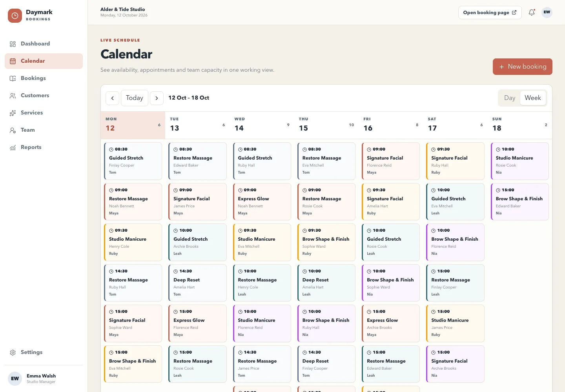The height and width of the screenshot is (392, 565).
Task: Jump to Today in calendar
Action: pyautogui.click(x=135, y=98)
